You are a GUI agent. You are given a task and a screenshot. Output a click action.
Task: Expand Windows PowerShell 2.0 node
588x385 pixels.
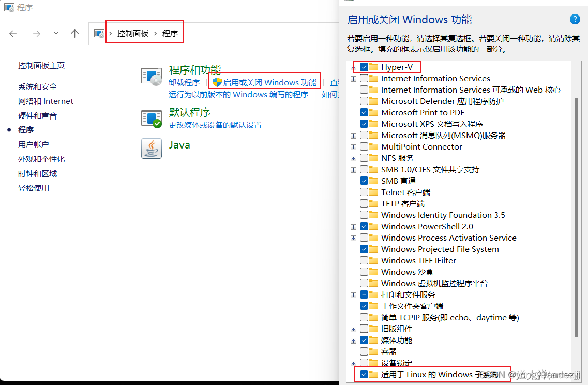tap(353, 227)
